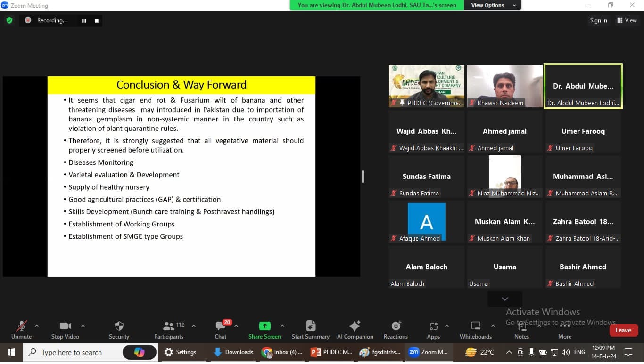Click the red Leave button
Image resolution: width=644 pixels, height=364 pixels.
coord(623,330)
